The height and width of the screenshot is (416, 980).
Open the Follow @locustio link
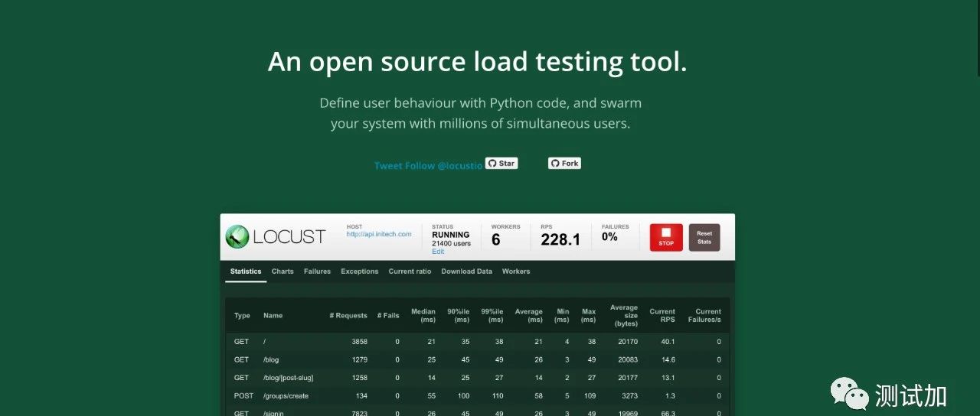(444, 165)
